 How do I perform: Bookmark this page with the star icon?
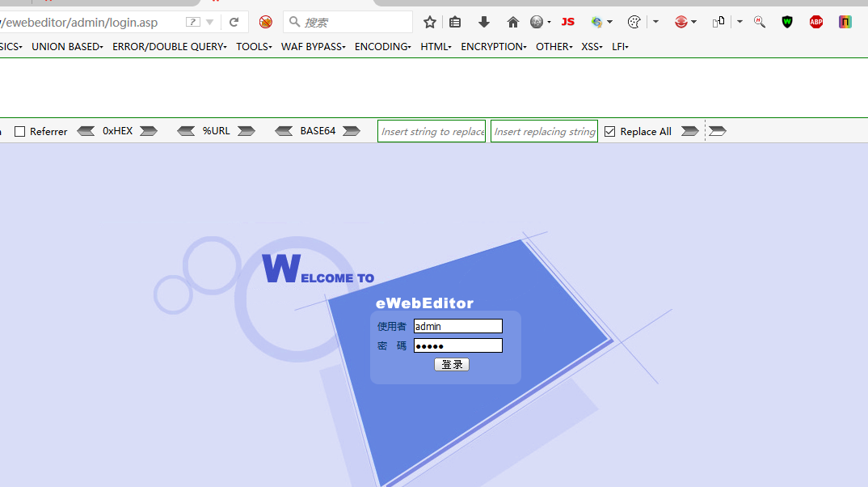pyautogui.click(x=430, y=22)
